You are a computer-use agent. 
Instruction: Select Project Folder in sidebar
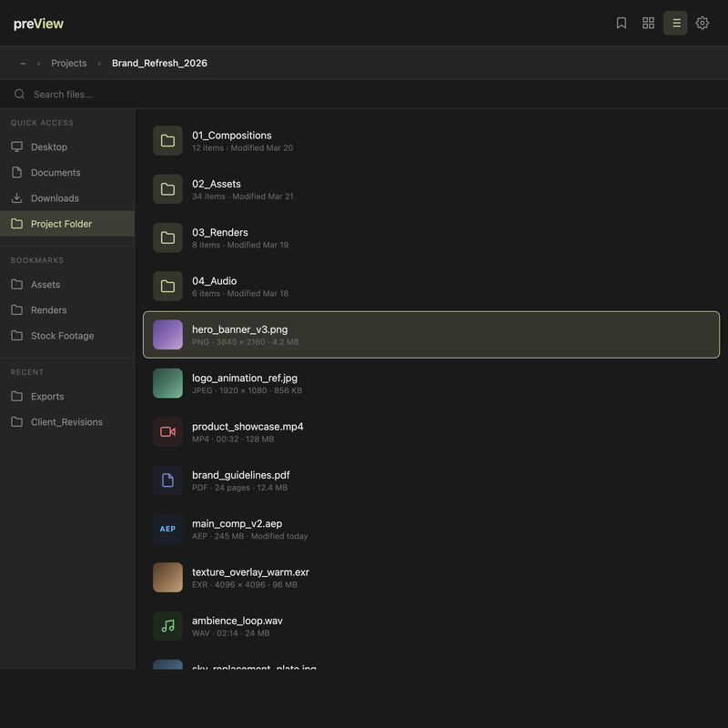click(67, 223)
